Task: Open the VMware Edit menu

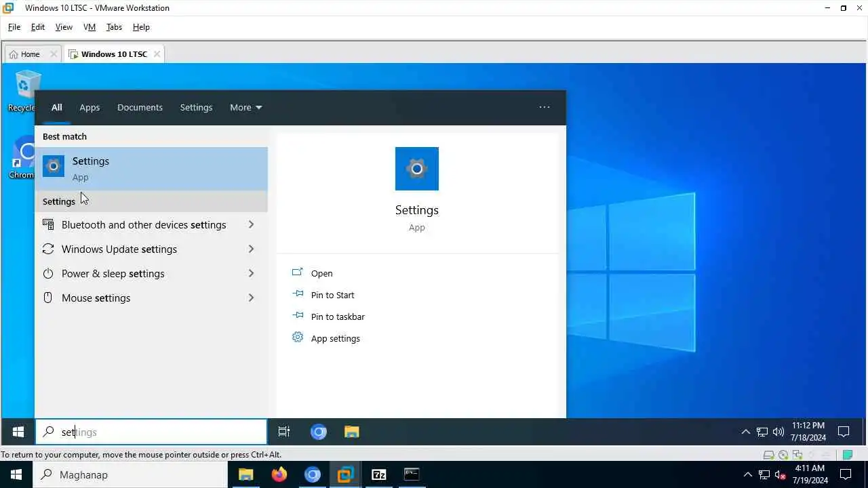Action: (x=38, y=27)
